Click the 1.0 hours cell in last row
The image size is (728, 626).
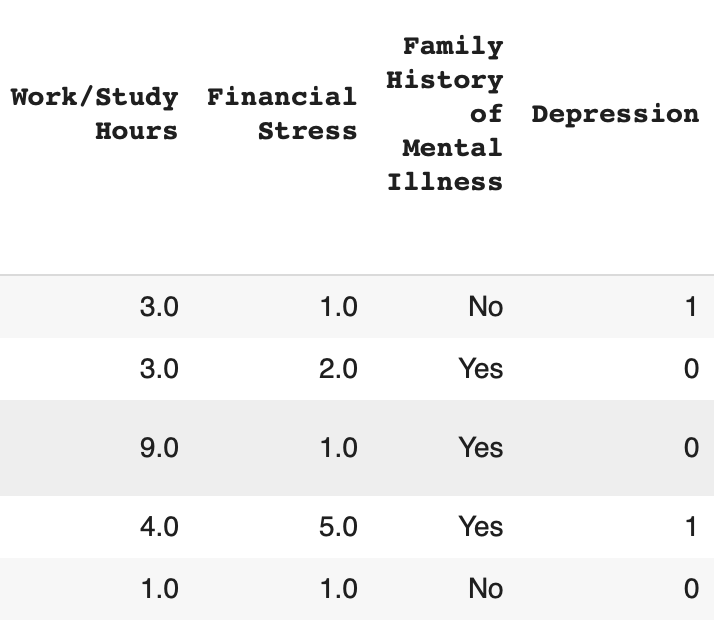[x=159, y=589]
